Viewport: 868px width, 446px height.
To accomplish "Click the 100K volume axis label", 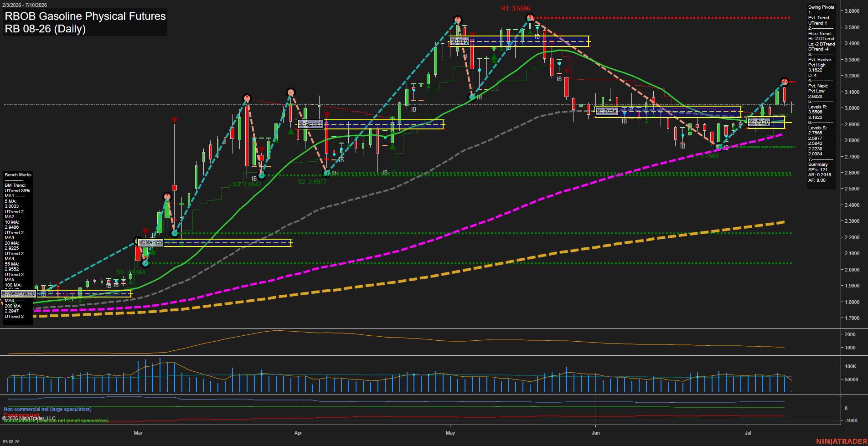I will coord(851,366).
